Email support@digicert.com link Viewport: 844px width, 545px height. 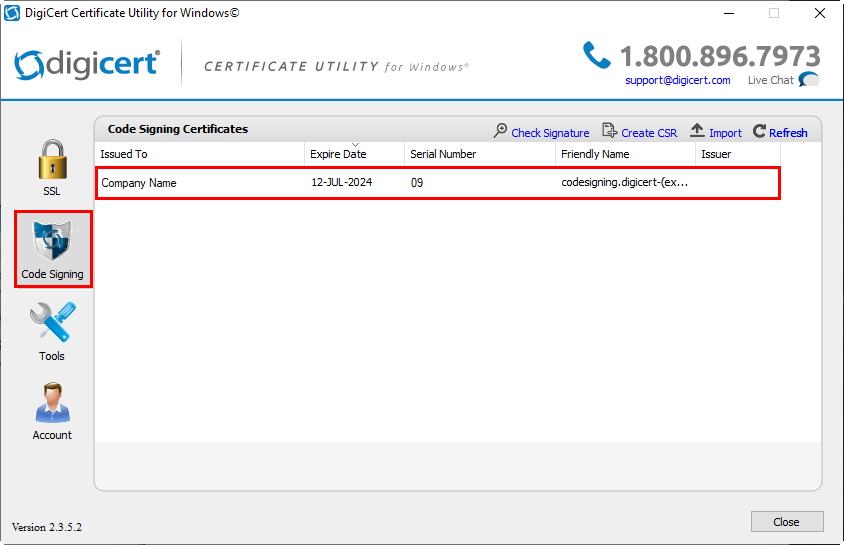678,80
